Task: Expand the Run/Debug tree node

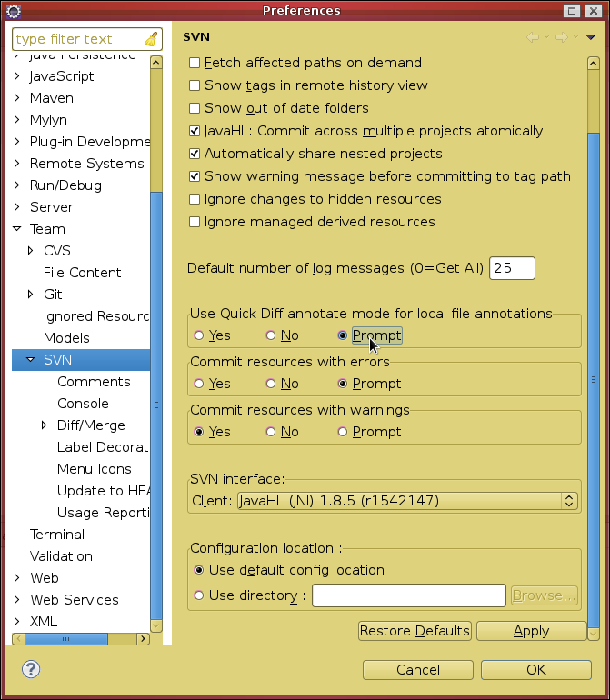Action: (x=17, y=185)
